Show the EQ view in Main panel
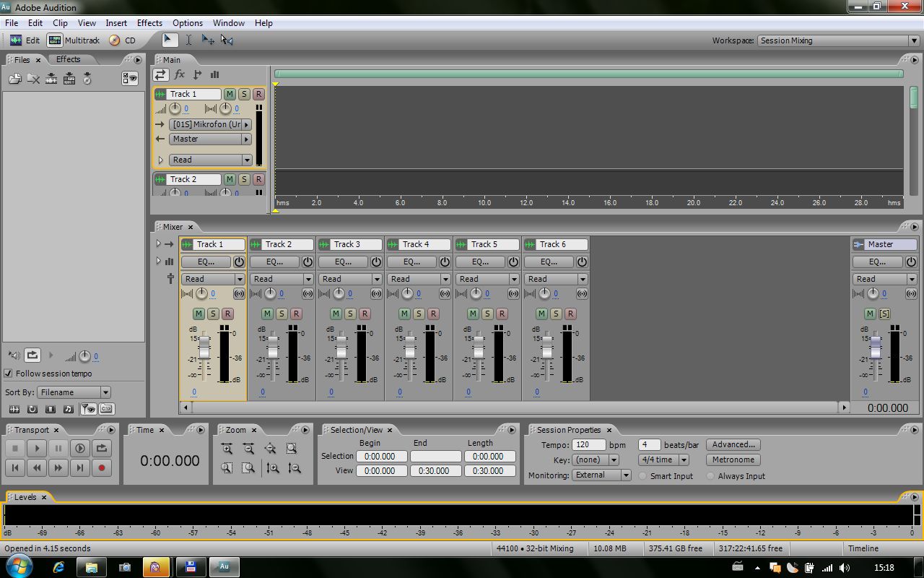The width and height of the screenshot is (924, 578). (x=214, y=74)
